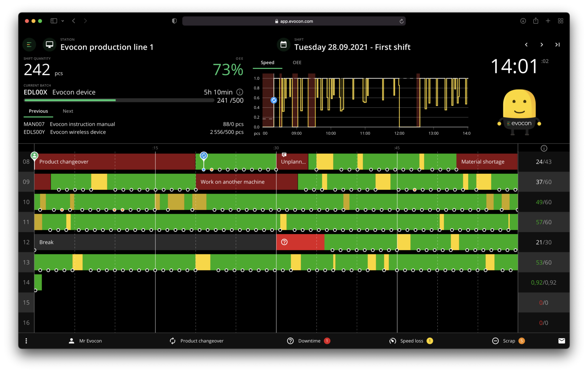
Task: Select the Previous batches tab
Action: pos(38,111)
